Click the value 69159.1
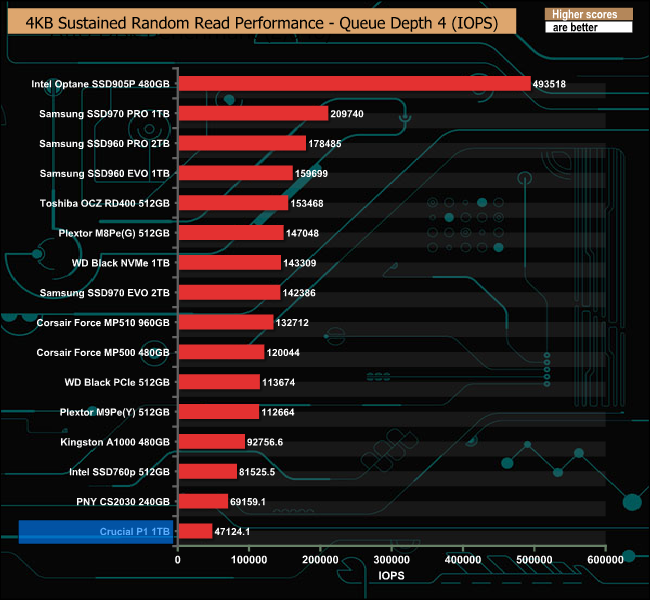Viewport: 650px width, 600px height. coord(248,502)
